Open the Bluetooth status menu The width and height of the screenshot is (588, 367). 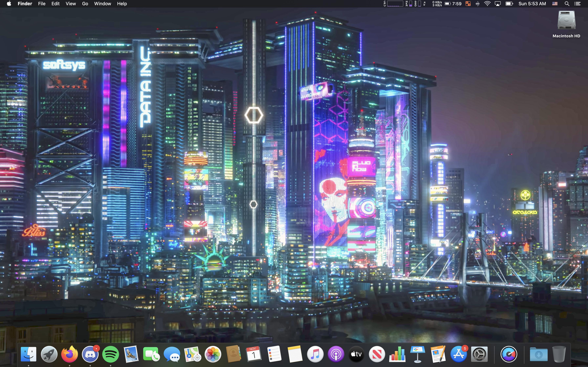click(477, 4)
